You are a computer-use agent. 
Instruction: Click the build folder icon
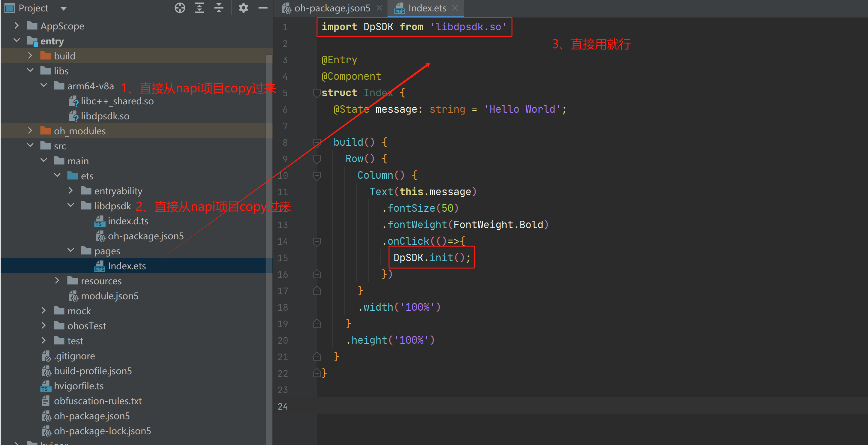click(46, 55)
